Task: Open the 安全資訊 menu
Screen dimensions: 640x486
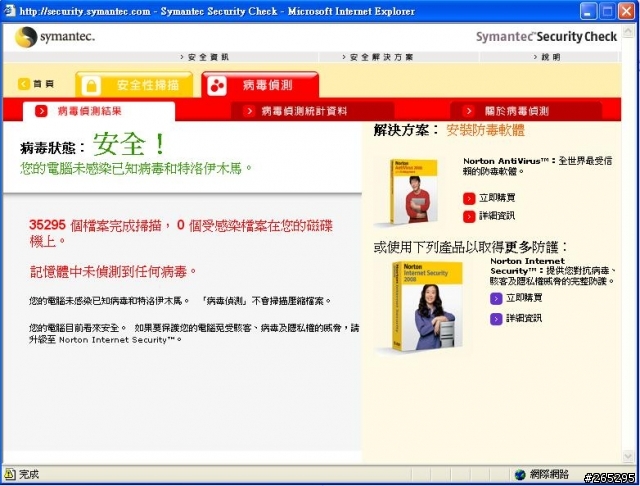Action: 205,57
